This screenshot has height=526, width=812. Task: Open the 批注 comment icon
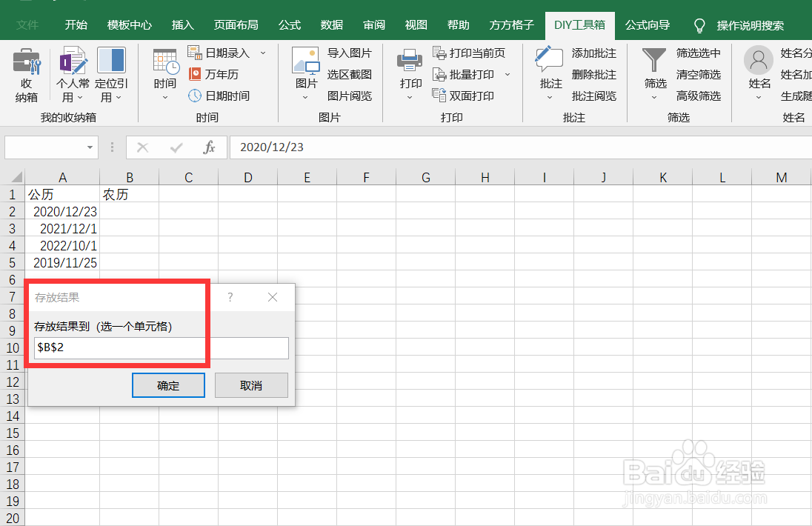pyautogui.click(x=549, y=59)
